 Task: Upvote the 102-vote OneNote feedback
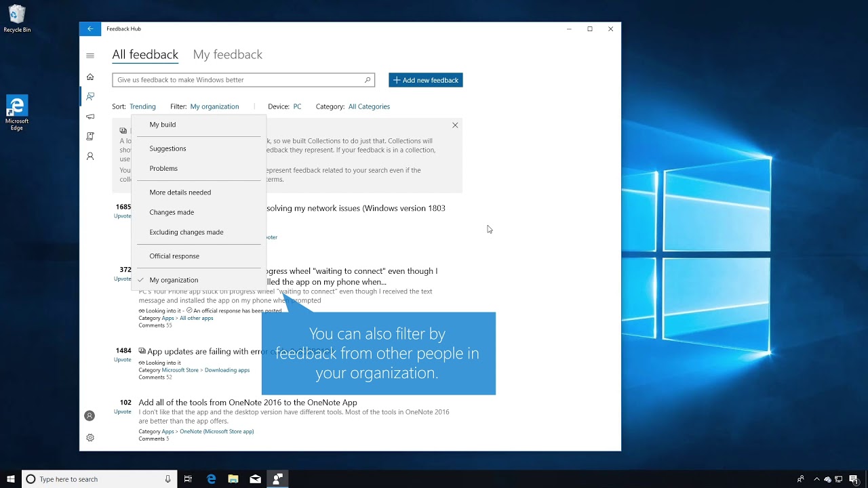122,411
